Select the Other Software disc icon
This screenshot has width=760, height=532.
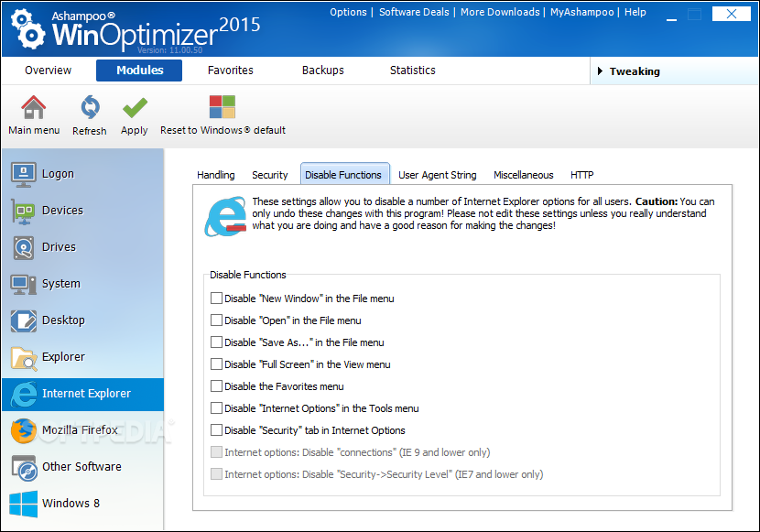24,468
